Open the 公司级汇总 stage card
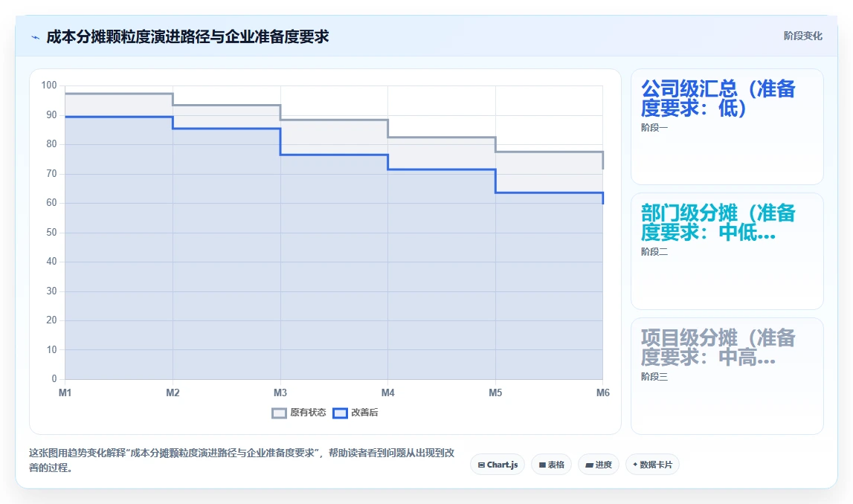This screenshot has height=504, width=853. [x=727, y=126]
